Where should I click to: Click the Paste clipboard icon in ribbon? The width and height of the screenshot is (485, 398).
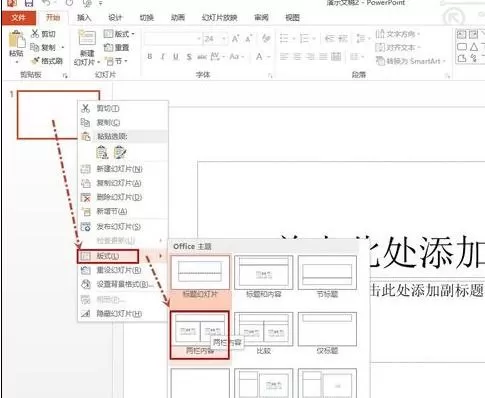tap(16, 39)
